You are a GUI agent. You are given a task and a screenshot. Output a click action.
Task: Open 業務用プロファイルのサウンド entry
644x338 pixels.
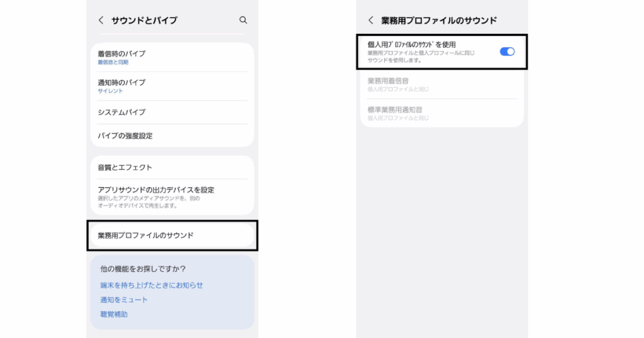172,236
